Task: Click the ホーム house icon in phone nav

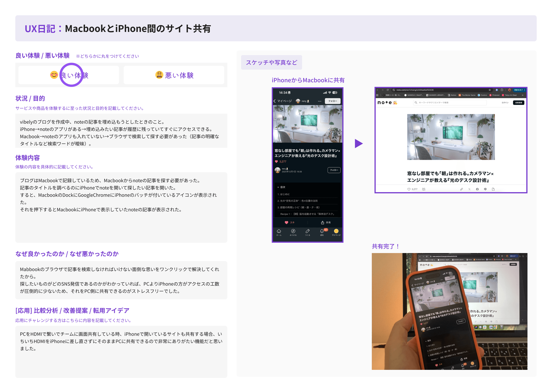Action: pyautogui.click(x=279, y=232)
